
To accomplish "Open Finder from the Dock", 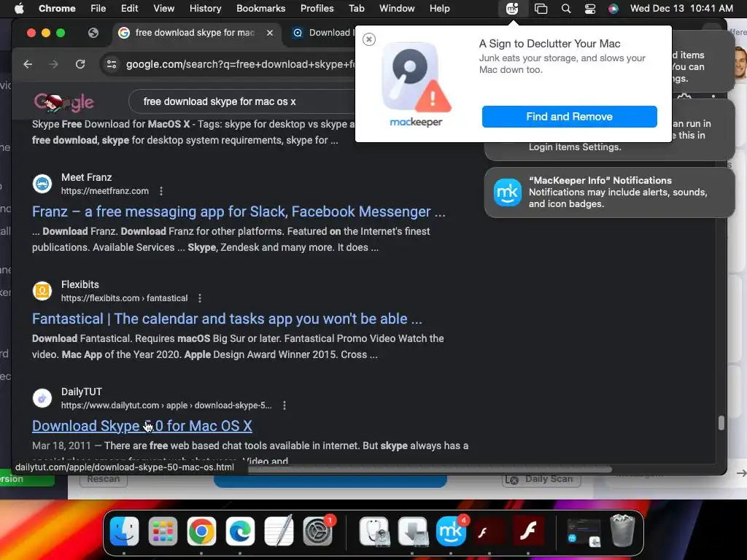I will click(124, 531).
